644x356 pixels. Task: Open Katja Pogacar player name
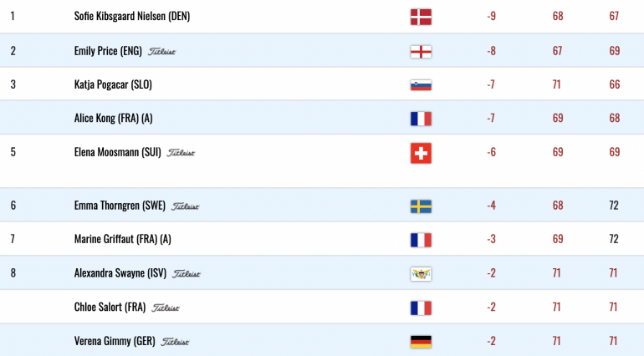pos(113,84)
